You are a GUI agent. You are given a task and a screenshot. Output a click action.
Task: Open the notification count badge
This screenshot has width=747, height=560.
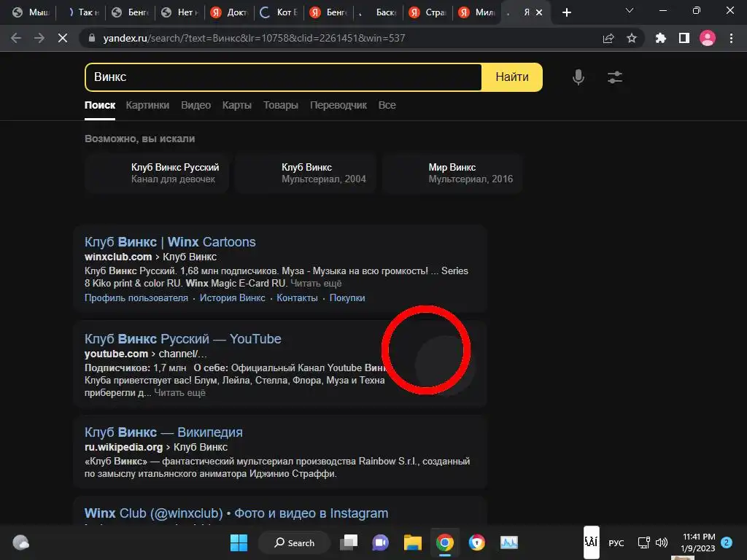pos(726,542)
